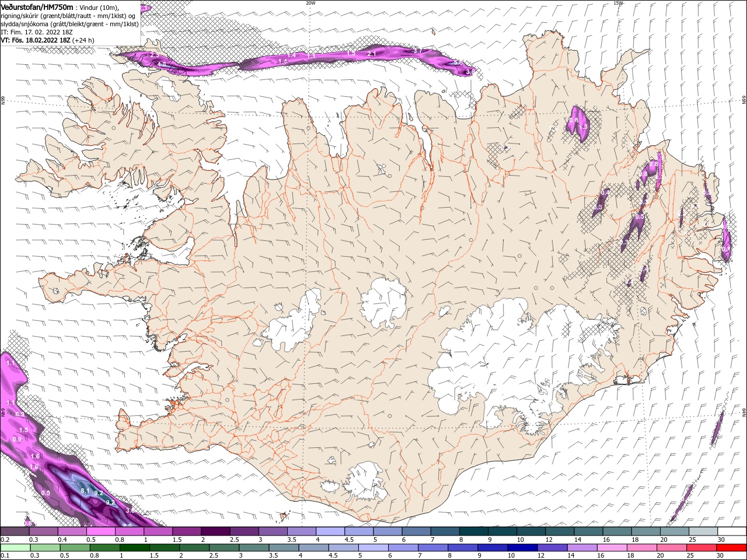This screenshot has width=747, height=560.
Task: Pick the pale green bottom-row swatch labeled 0.1
Action: 15,548
